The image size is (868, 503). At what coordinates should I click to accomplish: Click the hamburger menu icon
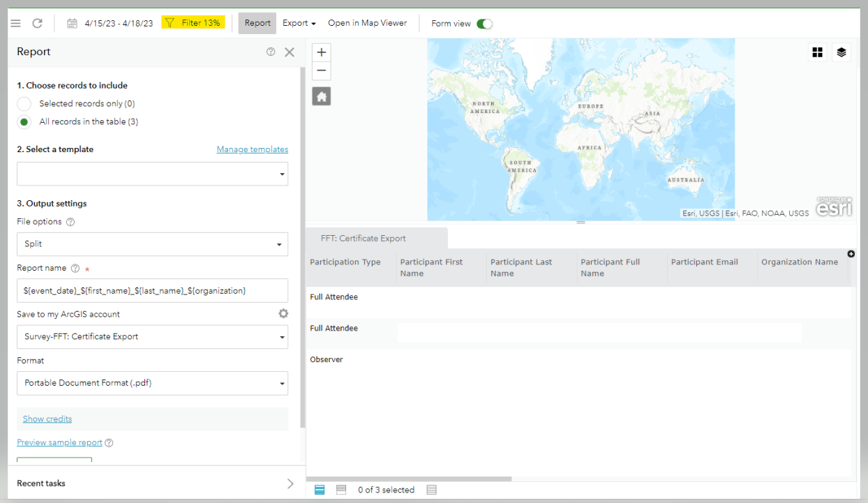(15, 23)
